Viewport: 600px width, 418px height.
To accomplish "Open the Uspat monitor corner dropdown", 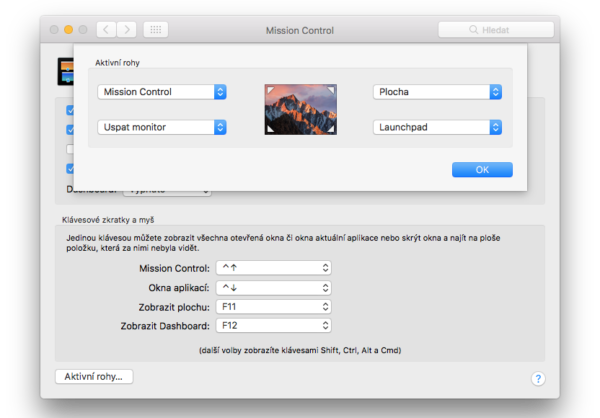I will (x=162, y=127).
